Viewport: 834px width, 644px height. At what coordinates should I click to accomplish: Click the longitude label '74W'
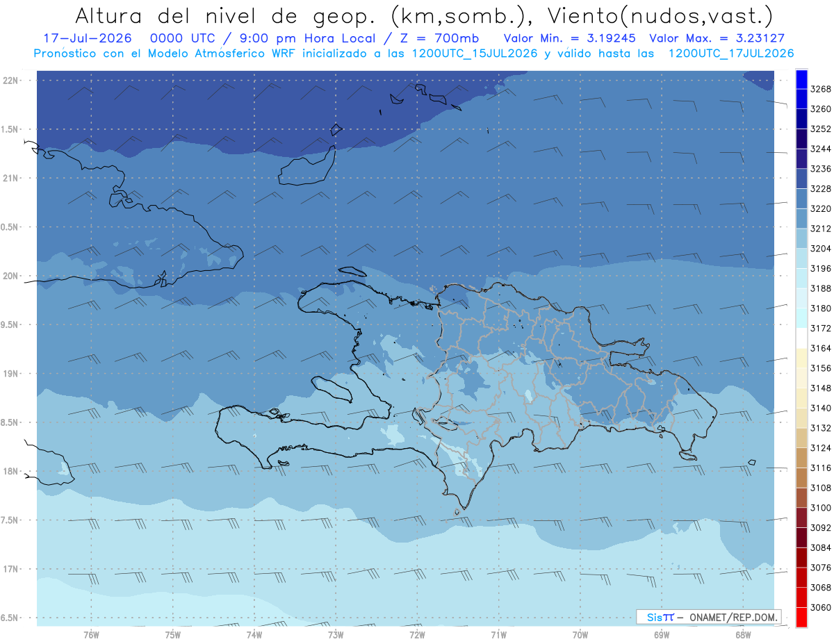click(x=254, y=635)
